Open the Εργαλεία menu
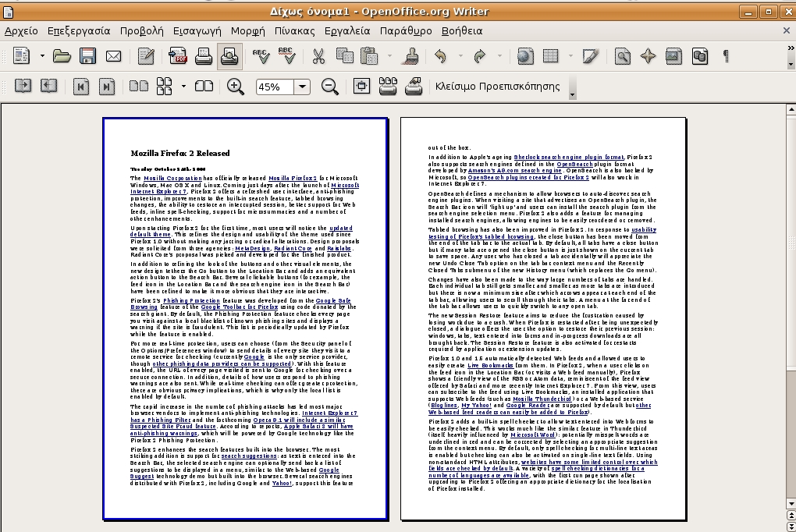Screen dimensions: 796x532 click(x=347, y=31)
